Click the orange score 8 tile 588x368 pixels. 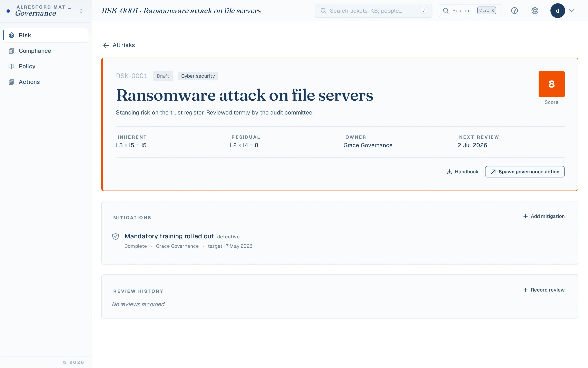551,84
